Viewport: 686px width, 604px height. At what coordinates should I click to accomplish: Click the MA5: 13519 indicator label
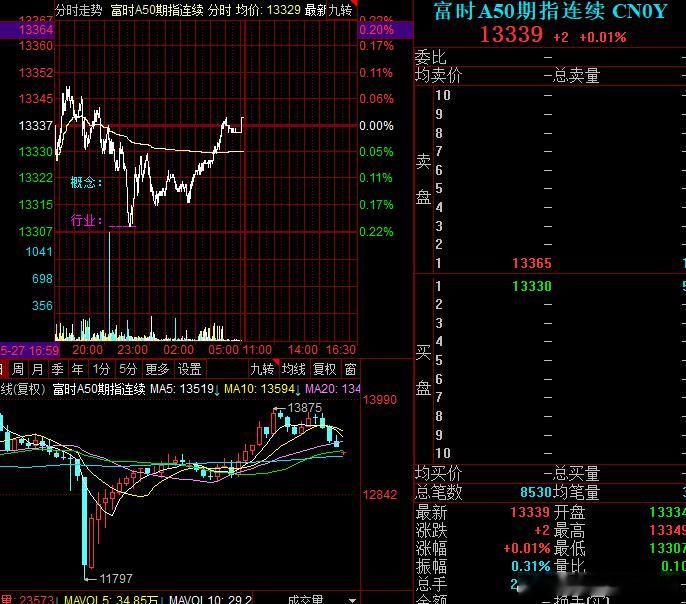coord(182,388)
